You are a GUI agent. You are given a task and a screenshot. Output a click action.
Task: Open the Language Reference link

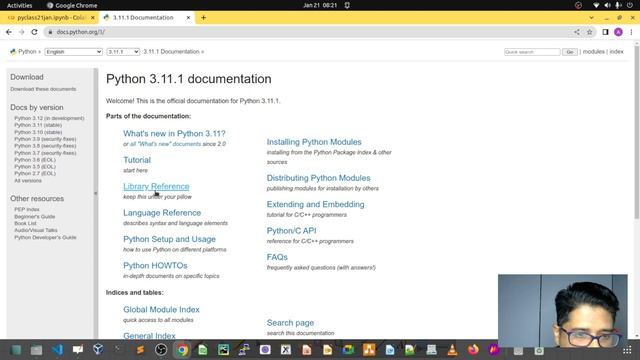tap(162, 213)
